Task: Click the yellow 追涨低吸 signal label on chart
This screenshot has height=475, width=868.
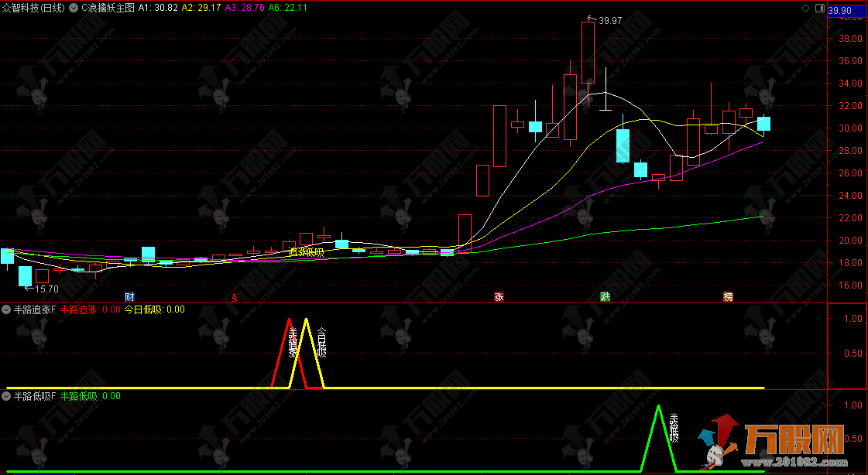Action: [306, 252]
